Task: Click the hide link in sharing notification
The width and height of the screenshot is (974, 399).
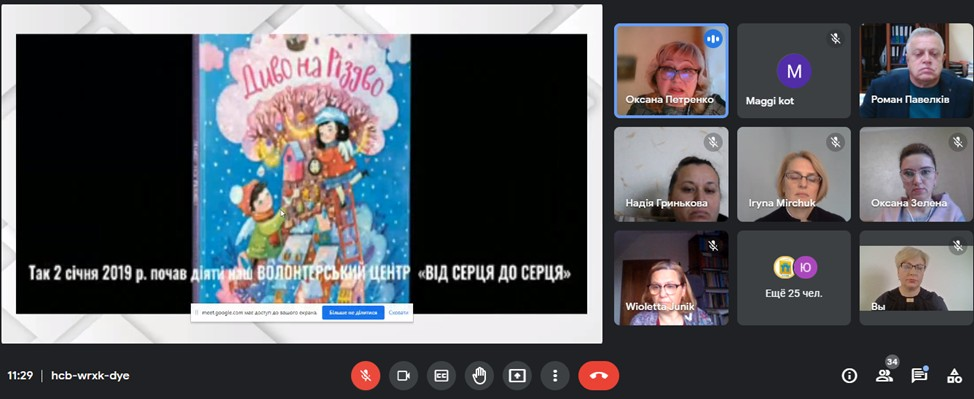Action: click(x=399, y=313)
